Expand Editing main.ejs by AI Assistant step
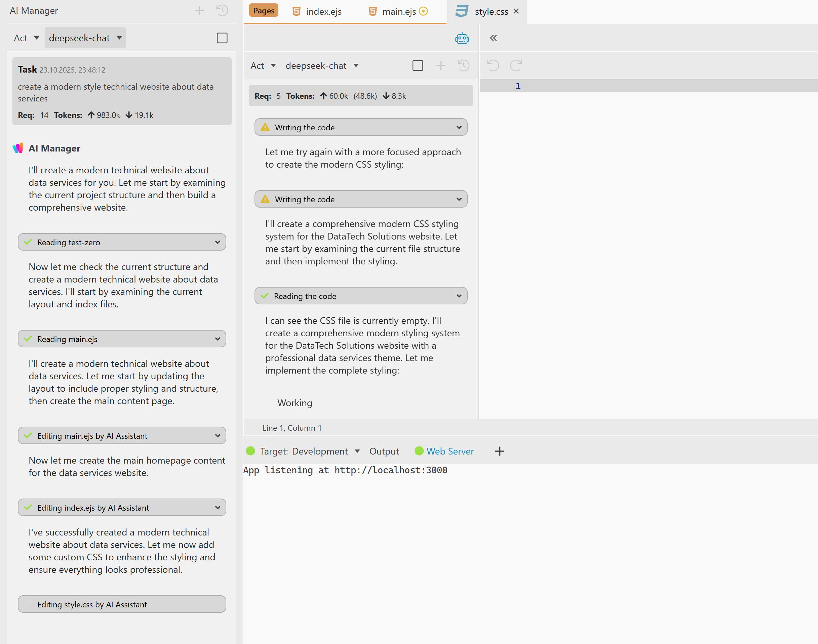Image resolution: width=818 pixels, height=644 pixels. point(122,436)
